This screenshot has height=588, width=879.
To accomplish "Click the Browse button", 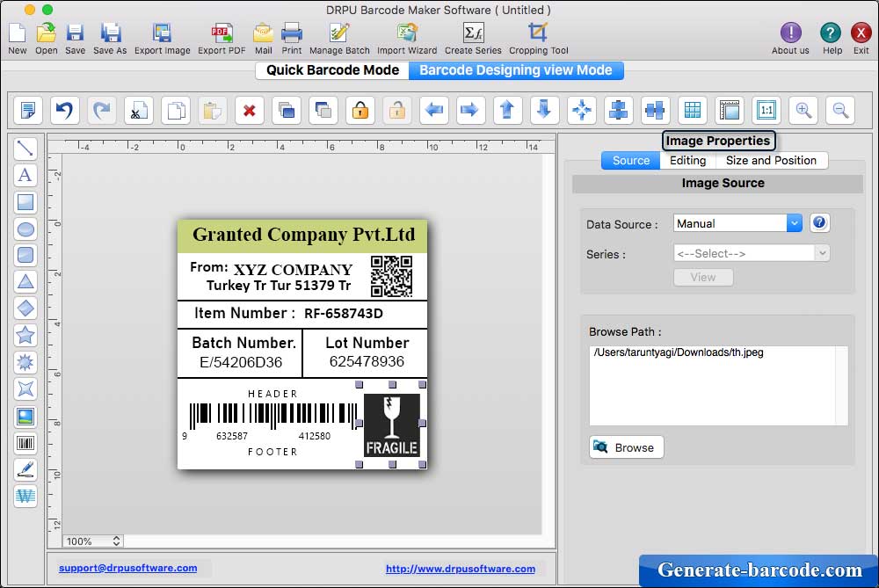I will click(626, 447).
